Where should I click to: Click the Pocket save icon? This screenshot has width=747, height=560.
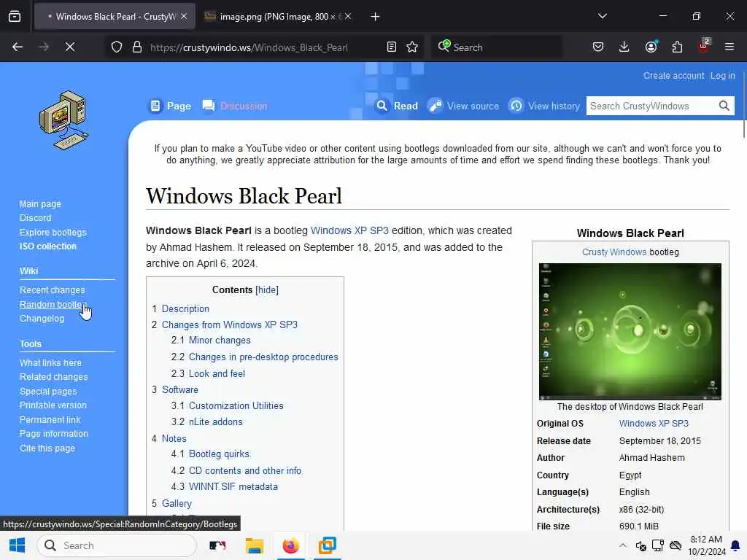click(x=598, y=47)
